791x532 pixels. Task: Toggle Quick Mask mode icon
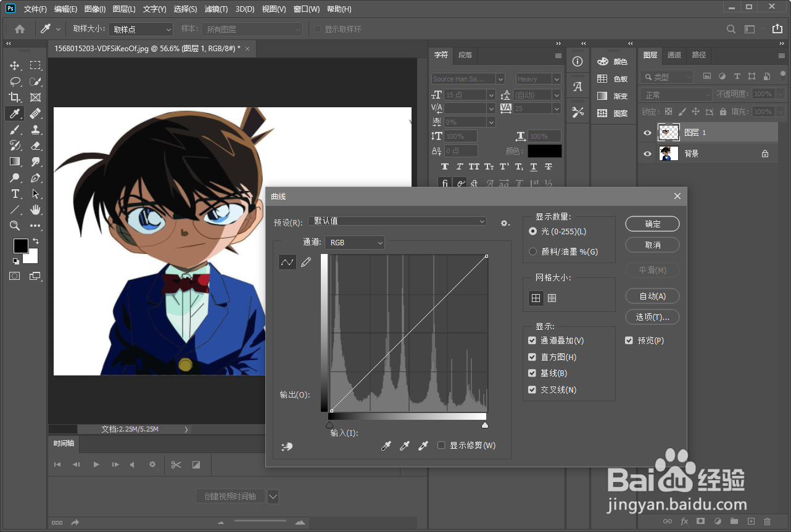pyautogui.click(x=15, y=276)
